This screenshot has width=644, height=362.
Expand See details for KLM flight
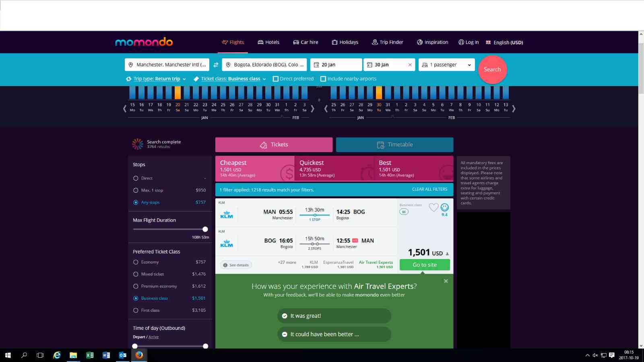(236, 265)
